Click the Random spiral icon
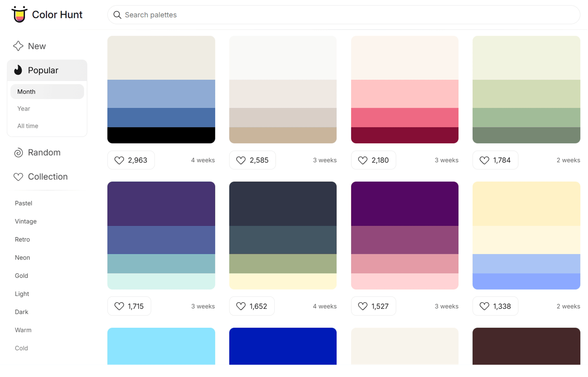This screenshot has height=377, width=588. (18, 152)
